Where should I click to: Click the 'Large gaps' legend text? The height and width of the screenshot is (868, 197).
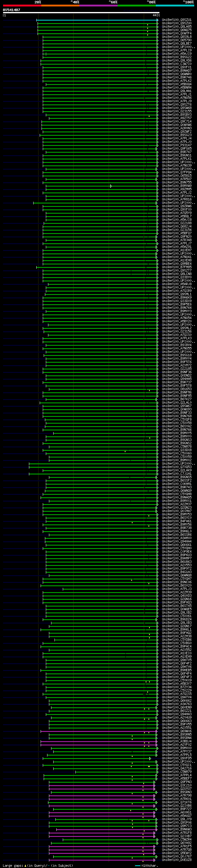pyautogui.click(x=13, y=865)
